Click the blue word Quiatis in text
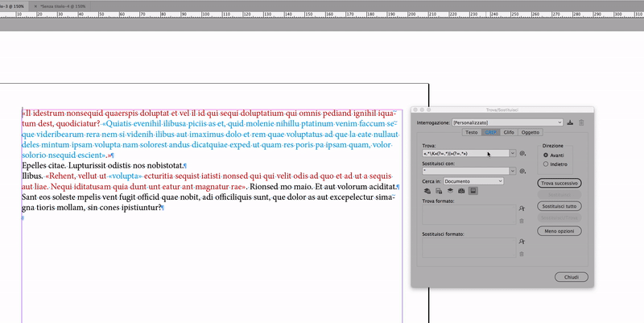The image size is (644, 323). [118, 124]
